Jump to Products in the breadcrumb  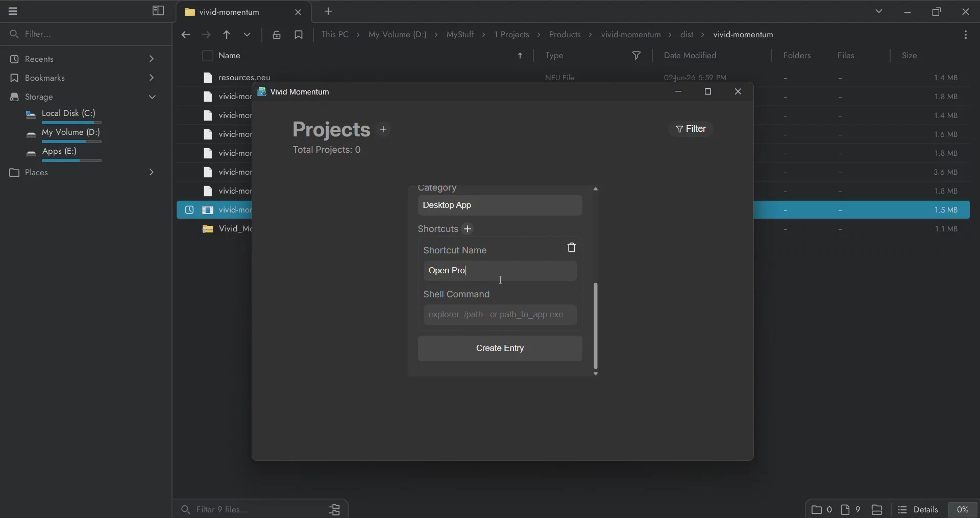(x=565, y=35)
